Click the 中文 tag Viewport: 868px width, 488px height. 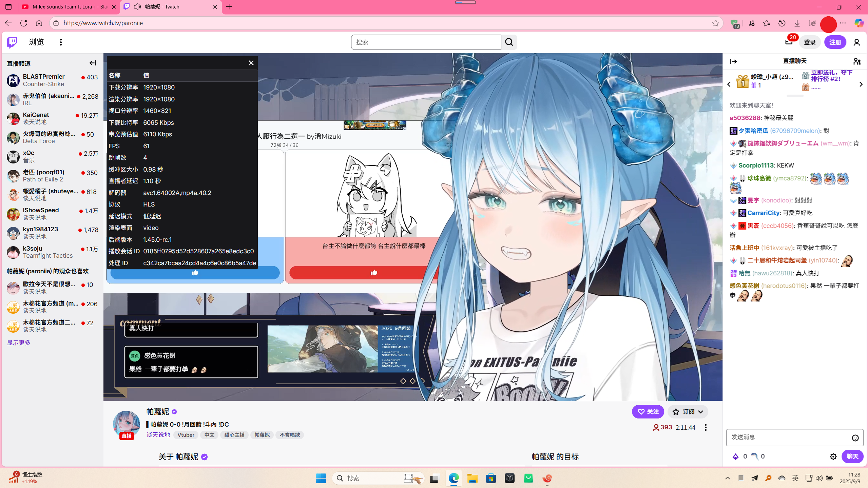[x=209, y=435]
